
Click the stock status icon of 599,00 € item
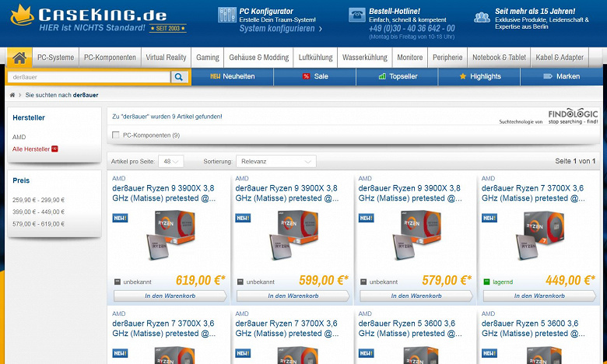240,282
